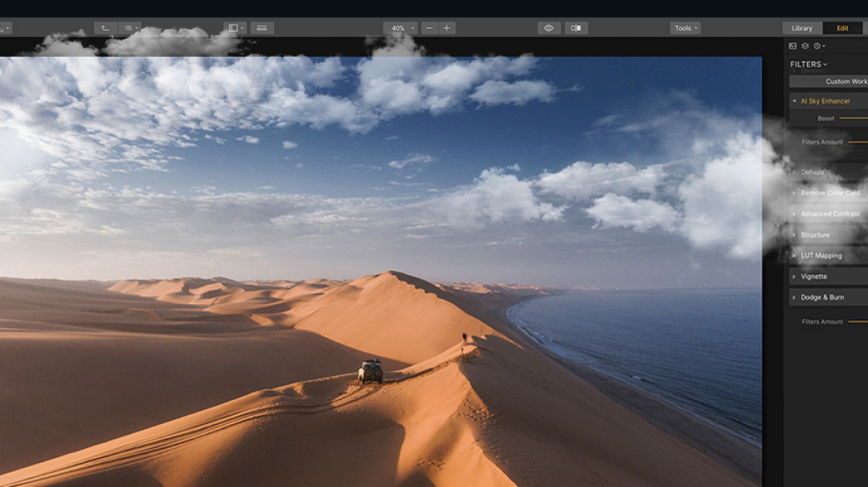Open the FILTERS dropdown chevron
The height and width of the screenshot is (487, 868).
(x=824, y=65)
